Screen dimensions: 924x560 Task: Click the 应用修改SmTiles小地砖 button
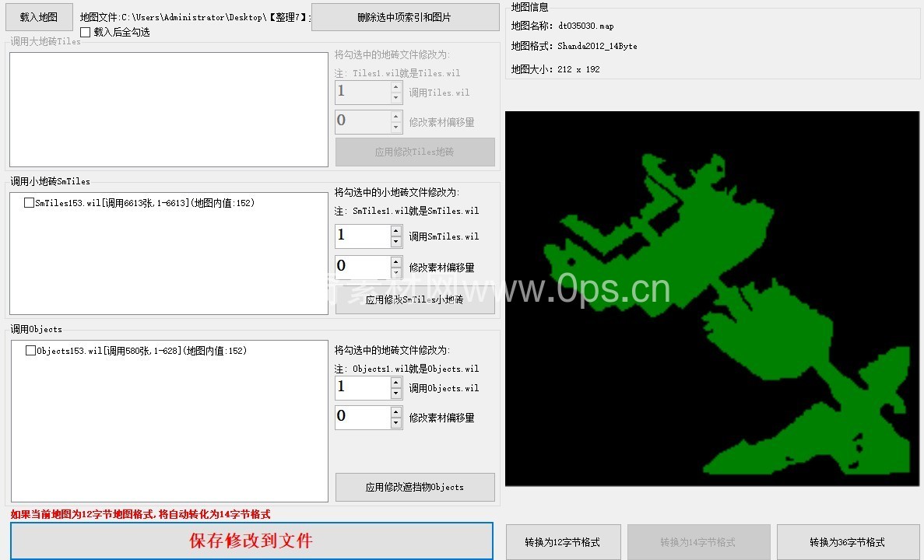415,300
